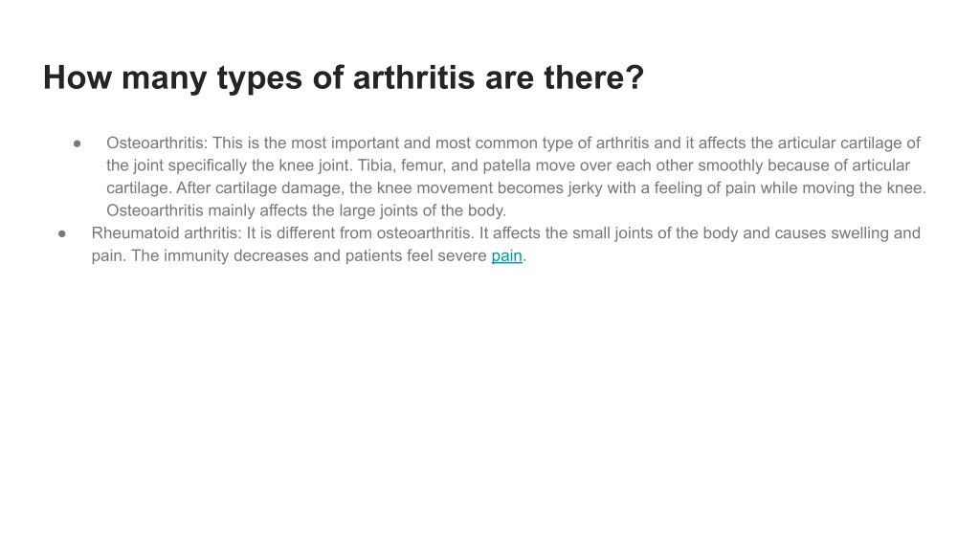This screenshot has width=980, height=551.
Task: Click 'Rheumatoid arthritis:' at start of second bullet
Action: (x=167, y=233)
